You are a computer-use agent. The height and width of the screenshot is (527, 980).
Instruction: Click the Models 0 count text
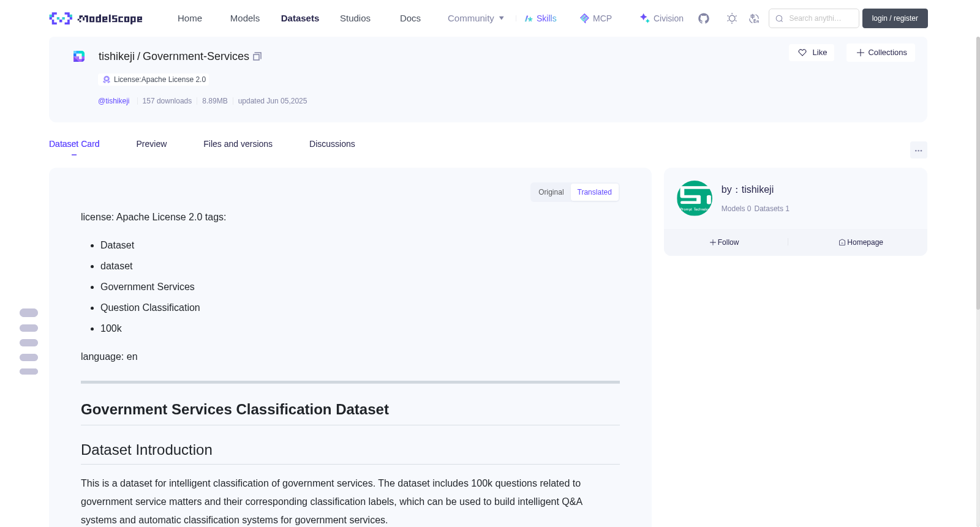pyautogui.click(x=736, y=209)
